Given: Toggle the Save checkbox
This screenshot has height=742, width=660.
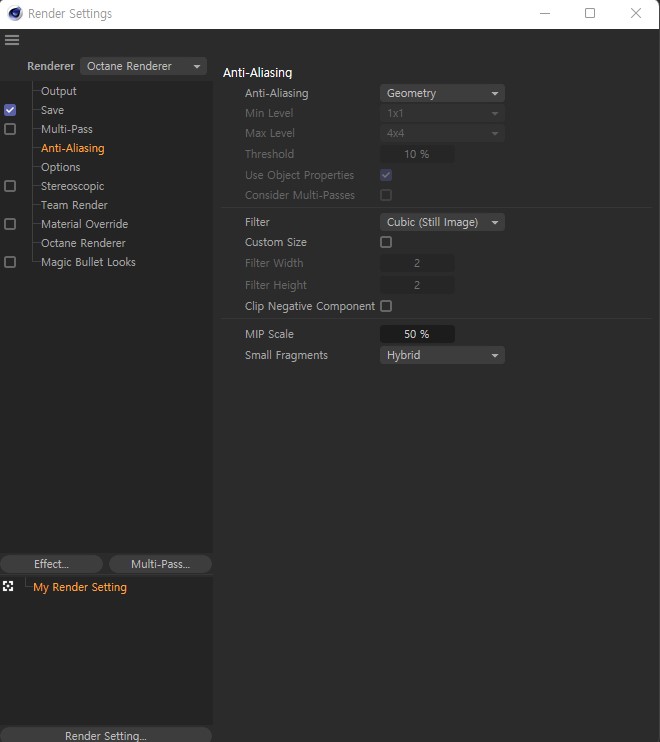Looking at the screenshot, I should (10, 110).
